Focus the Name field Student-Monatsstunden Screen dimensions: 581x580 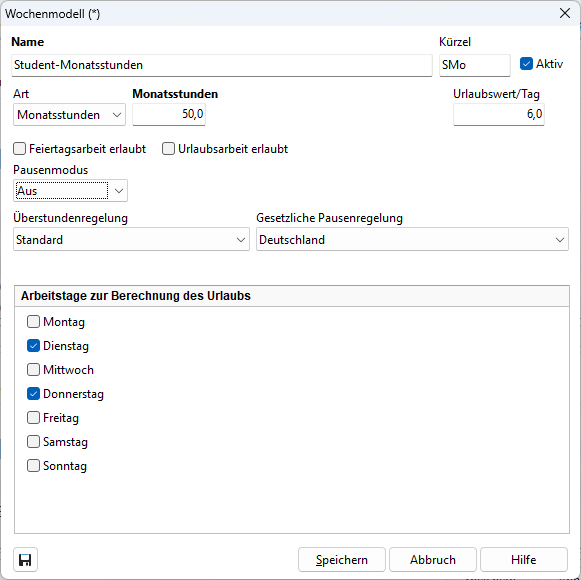click(222, 65)
